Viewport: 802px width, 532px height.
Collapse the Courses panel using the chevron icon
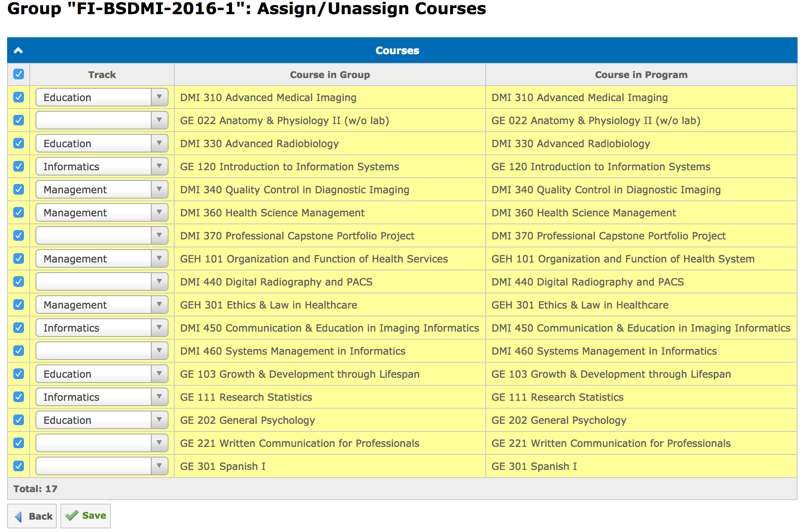[x=18, y=51]
